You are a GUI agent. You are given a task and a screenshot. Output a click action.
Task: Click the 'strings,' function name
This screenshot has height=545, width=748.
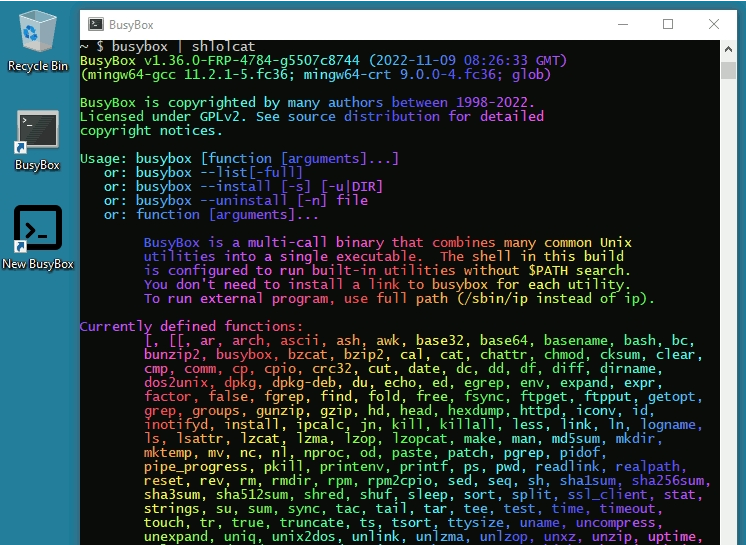click(175, 509)
